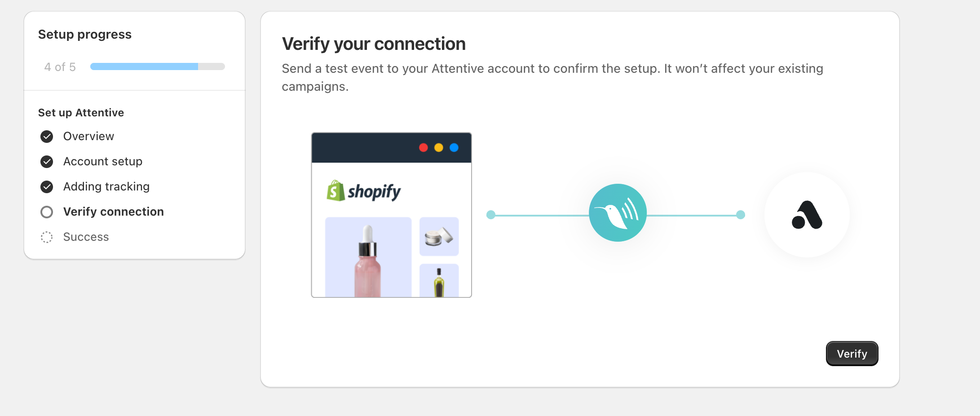Click the teal hummingbird connector icon
The height and width of the screenshot is (416, 980).
pyautogui.click(x=618, y=212)
